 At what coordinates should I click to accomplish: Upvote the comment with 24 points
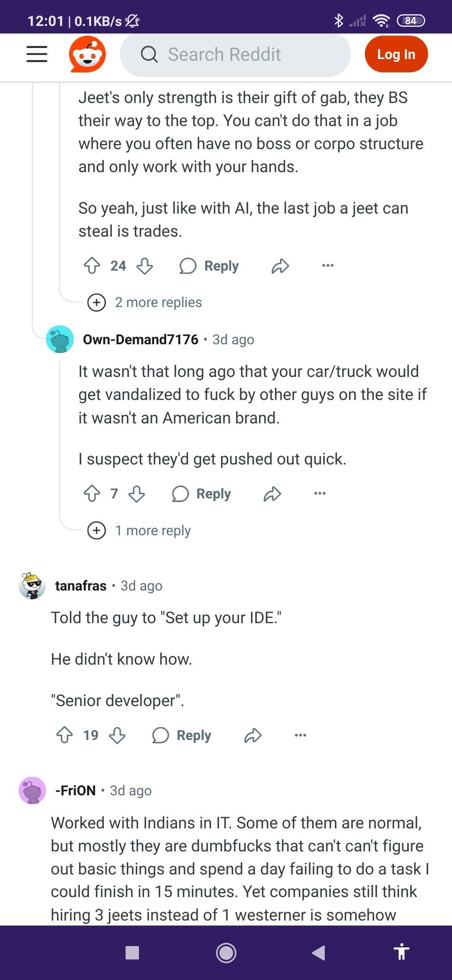(x=92, y=266)
